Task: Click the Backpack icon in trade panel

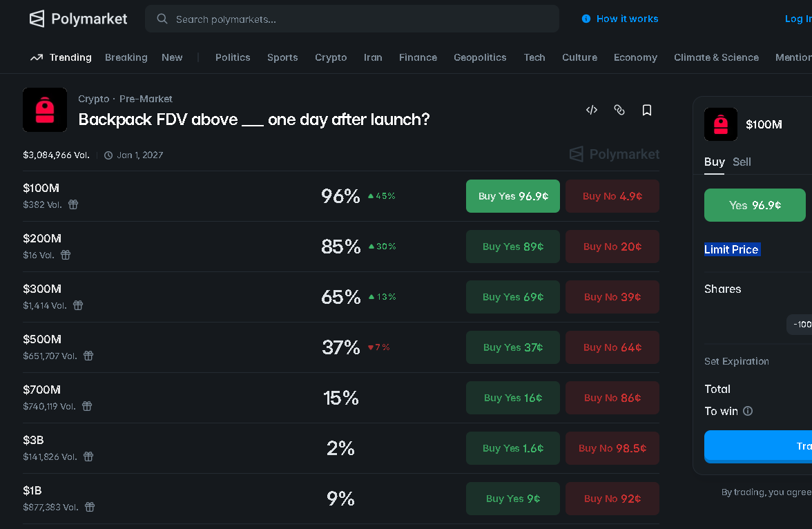Action: point(721,124)
